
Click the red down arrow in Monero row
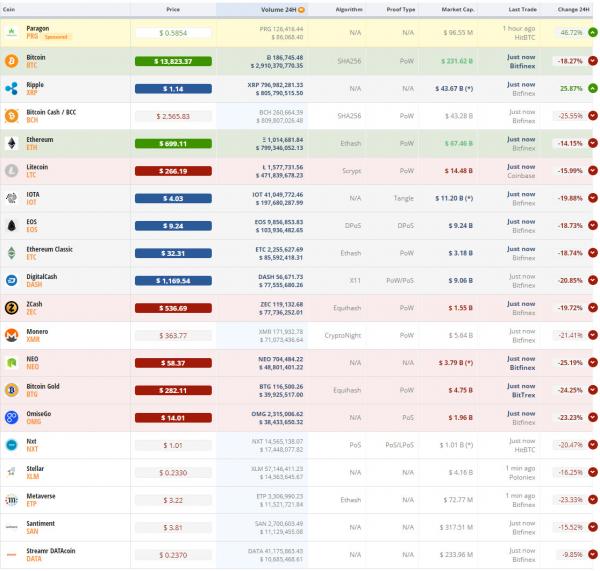[x=593, y=335]
